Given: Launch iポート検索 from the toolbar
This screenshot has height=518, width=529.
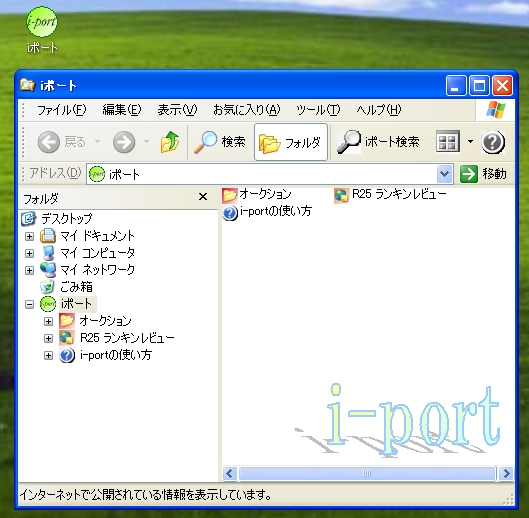Looking at the screenshot, I should pos(379,142).
